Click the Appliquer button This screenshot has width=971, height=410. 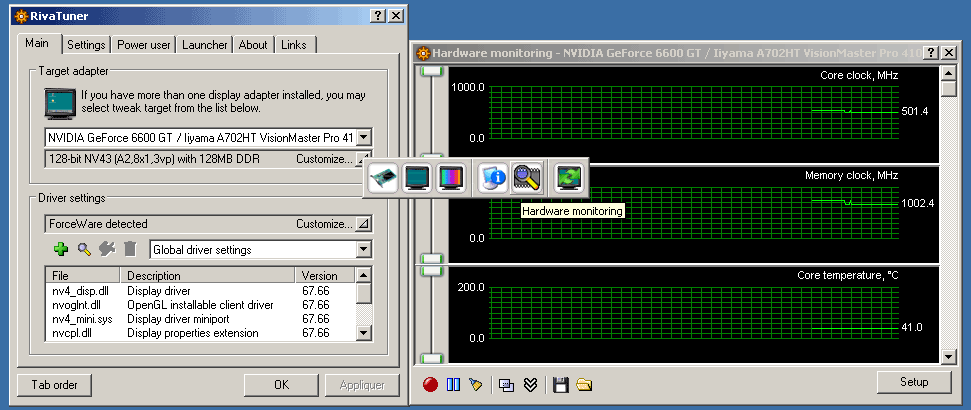point(362,385)
